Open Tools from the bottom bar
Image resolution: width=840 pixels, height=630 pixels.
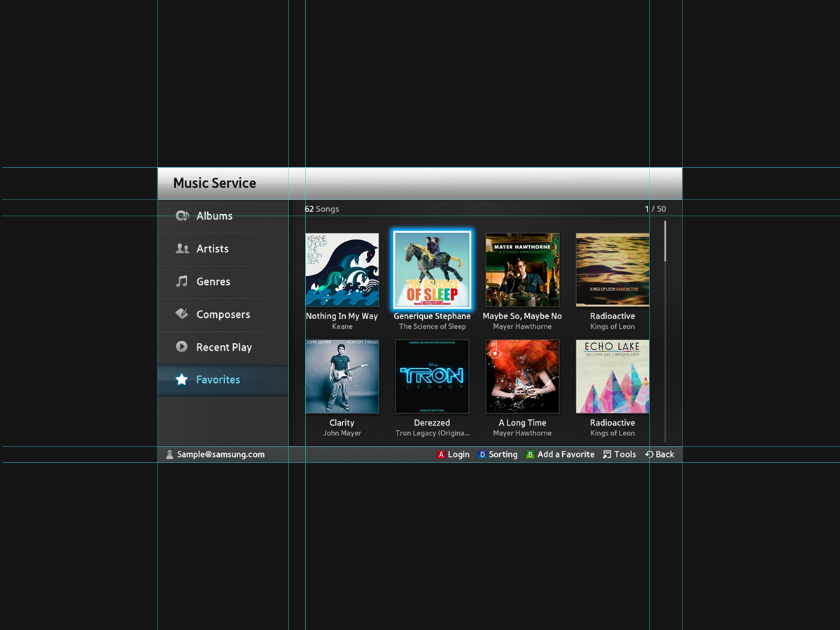tap(625, 454)
